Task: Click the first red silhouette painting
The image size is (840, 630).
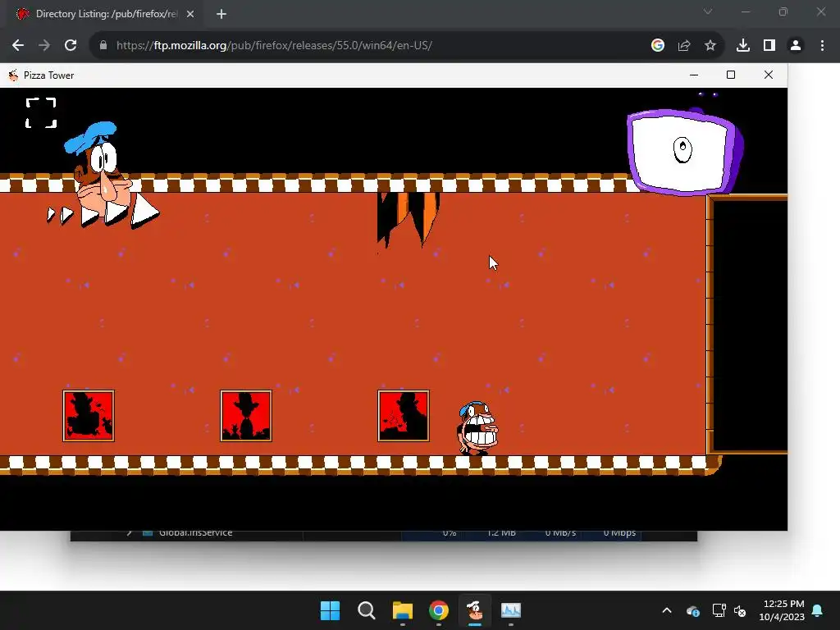Action: [x=89, y=416]
